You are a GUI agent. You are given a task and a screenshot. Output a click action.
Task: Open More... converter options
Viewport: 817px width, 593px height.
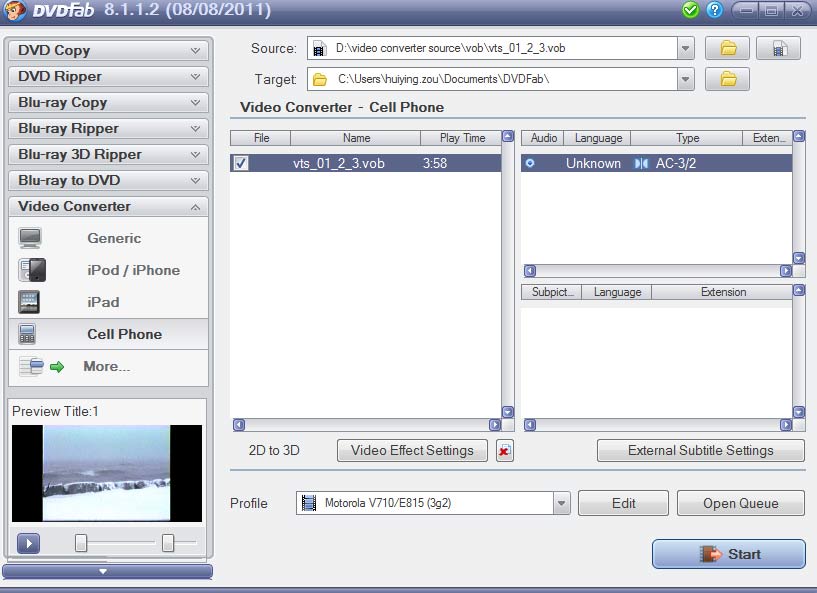(107, 366)
